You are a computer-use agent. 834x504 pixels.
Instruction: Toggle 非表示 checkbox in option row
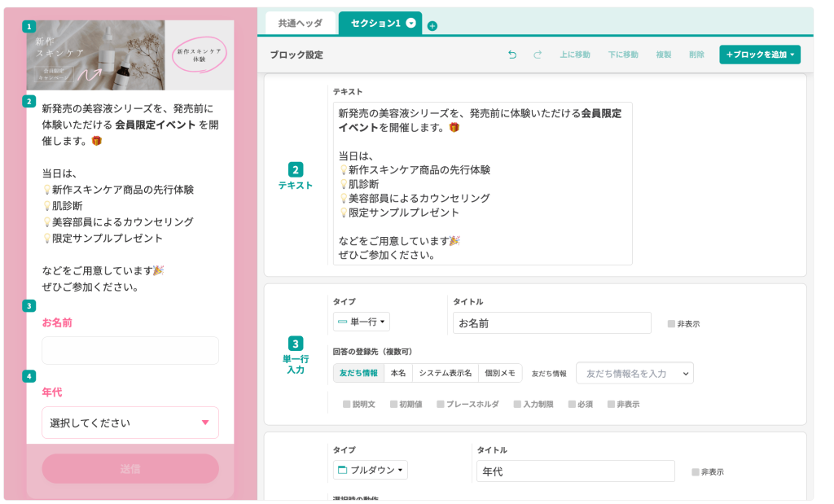(611, 404)
